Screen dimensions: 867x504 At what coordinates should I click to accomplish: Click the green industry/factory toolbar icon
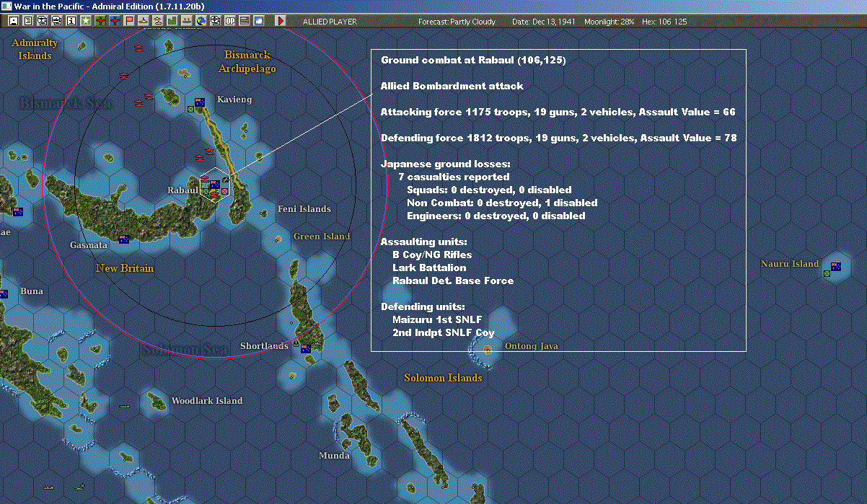pyautogui.click(x=172, y=22)
